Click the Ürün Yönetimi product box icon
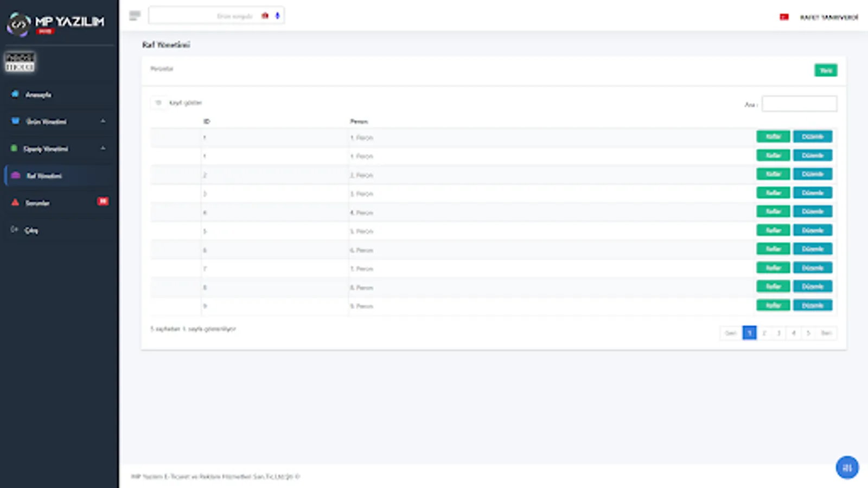 pos(15,121)
